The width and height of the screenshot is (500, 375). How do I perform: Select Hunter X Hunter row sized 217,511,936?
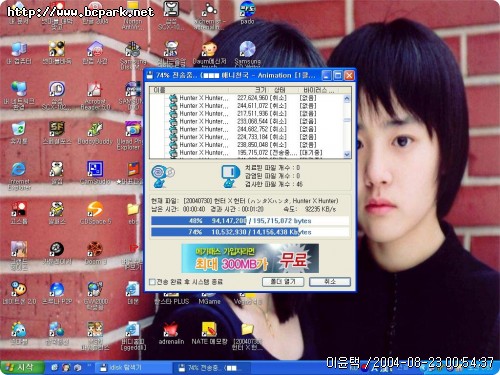247,114
